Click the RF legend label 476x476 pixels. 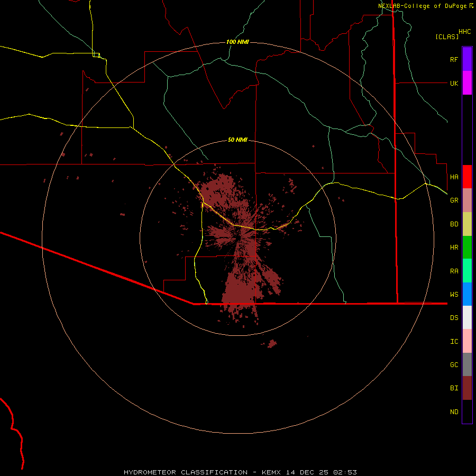(454, 59)
